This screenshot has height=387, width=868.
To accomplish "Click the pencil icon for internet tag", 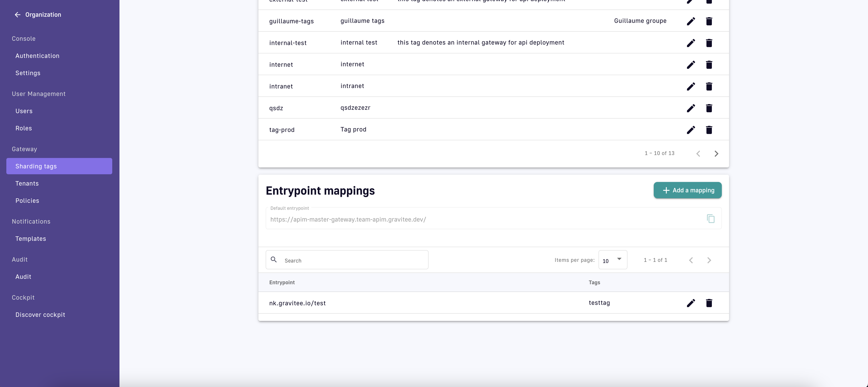I will 691,65.
